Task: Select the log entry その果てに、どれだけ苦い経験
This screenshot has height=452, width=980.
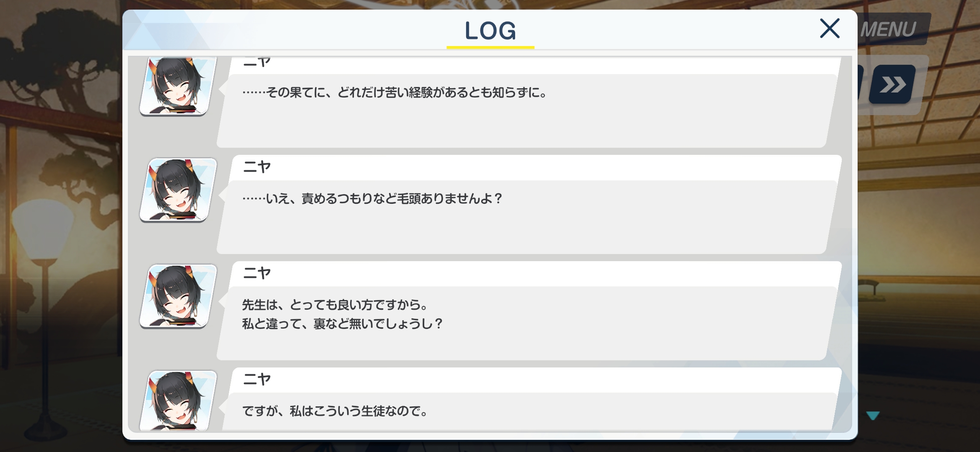Action: click(x=395, y=92)
